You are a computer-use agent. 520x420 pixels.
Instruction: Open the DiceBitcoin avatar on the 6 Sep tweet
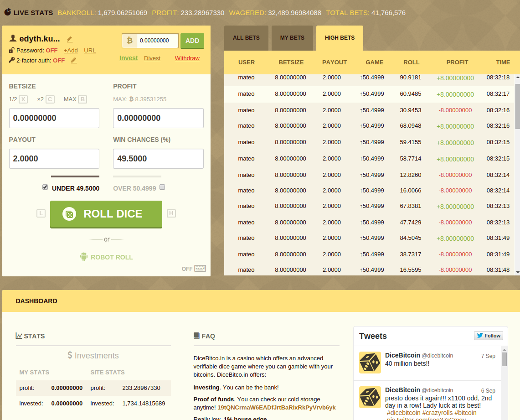[370, 397]
